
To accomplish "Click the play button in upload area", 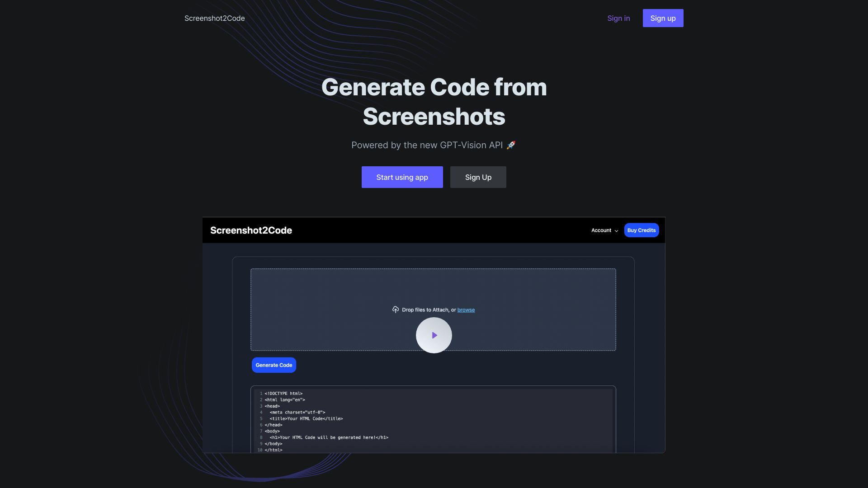I will [434, 335].
